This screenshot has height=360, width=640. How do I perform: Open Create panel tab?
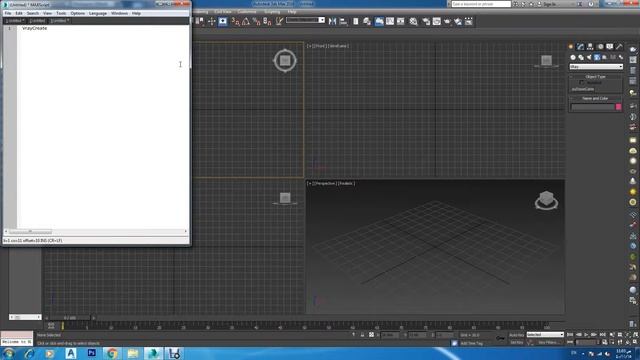point(571,47)
